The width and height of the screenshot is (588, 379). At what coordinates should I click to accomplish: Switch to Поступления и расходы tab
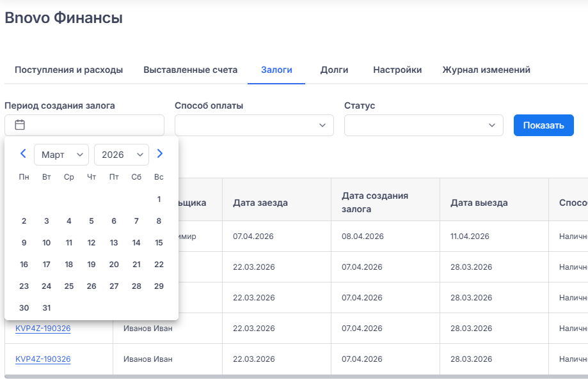(x=68, y=70)
